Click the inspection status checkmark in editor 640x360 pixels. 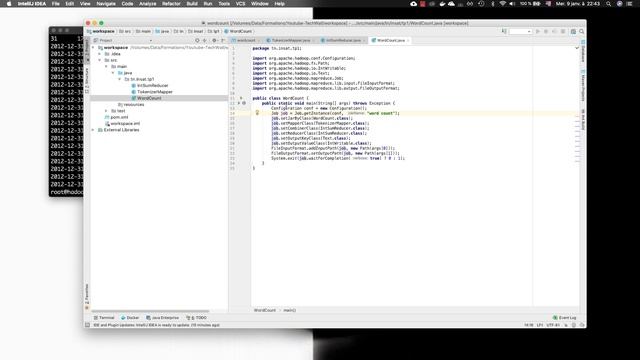[x=577, y=48]
